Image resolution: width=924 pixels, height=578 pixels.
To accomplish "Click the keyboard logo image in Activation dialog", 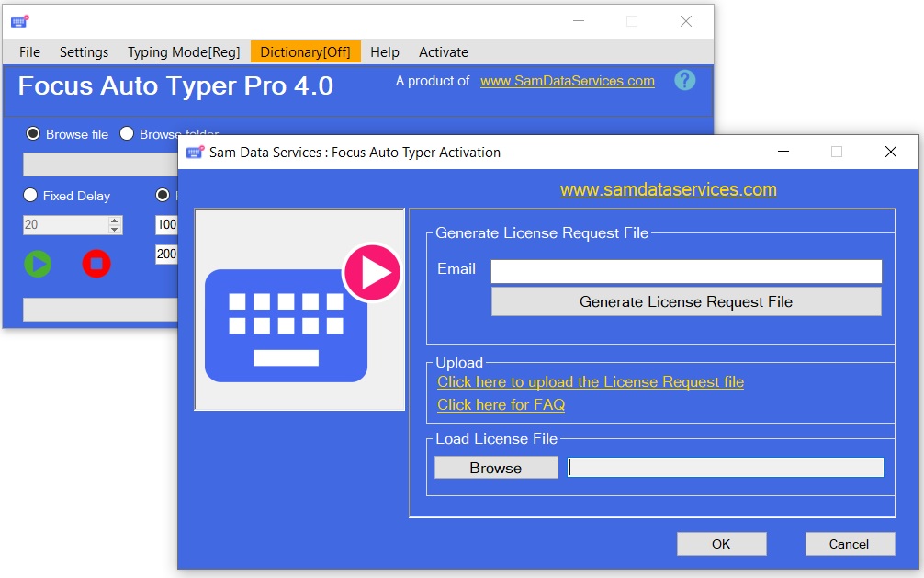I will [x=300, y=310].
